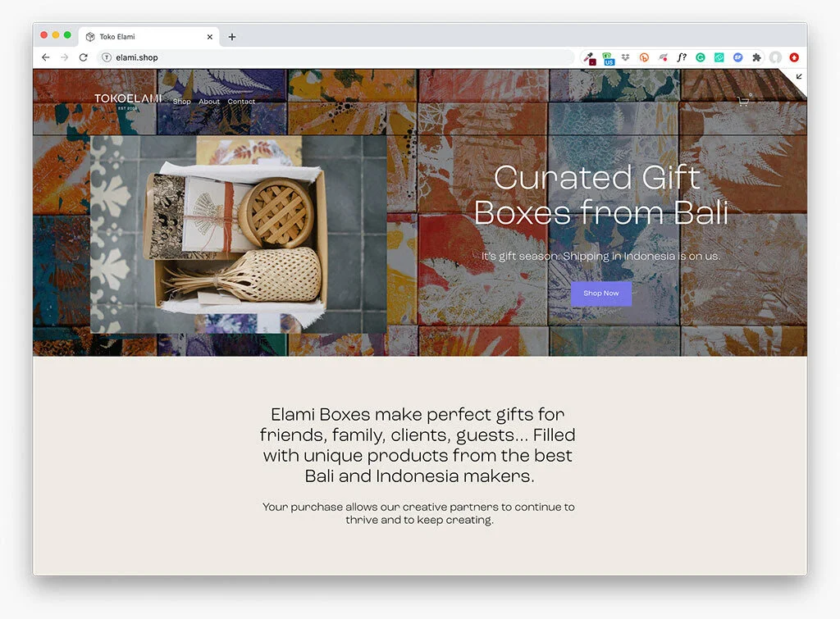This screenshot has height=619, width=840.
Task: Click the blue SF extension icon
Action: 737,57
